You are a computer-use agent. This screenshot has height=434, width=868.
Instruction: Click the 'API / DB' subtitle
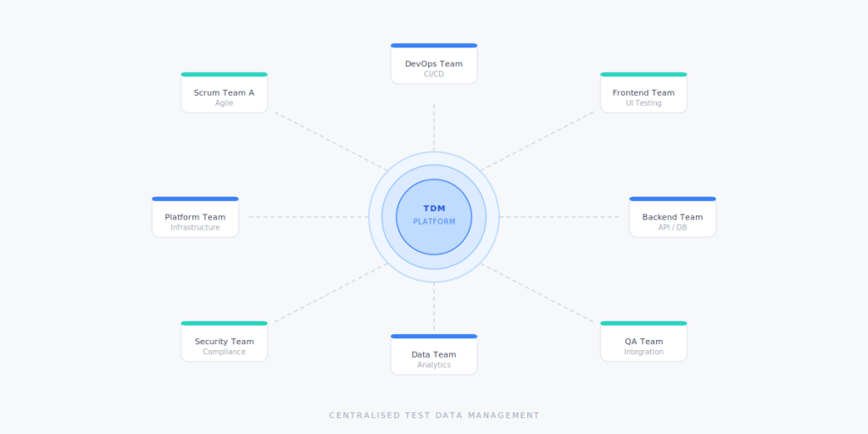tap(672, 227)
